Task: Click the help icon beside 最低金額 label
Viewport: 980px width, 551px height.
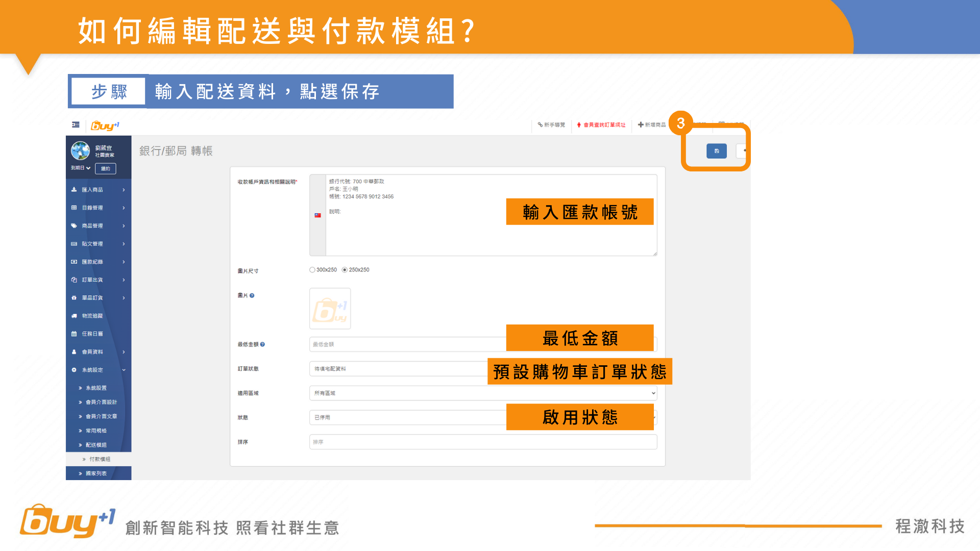Action: click(262, 344)
